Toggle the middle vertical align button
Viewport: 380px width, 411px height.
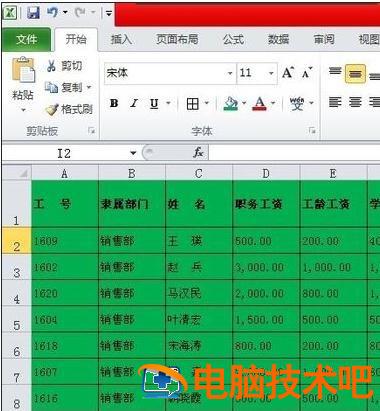[355, 73]
